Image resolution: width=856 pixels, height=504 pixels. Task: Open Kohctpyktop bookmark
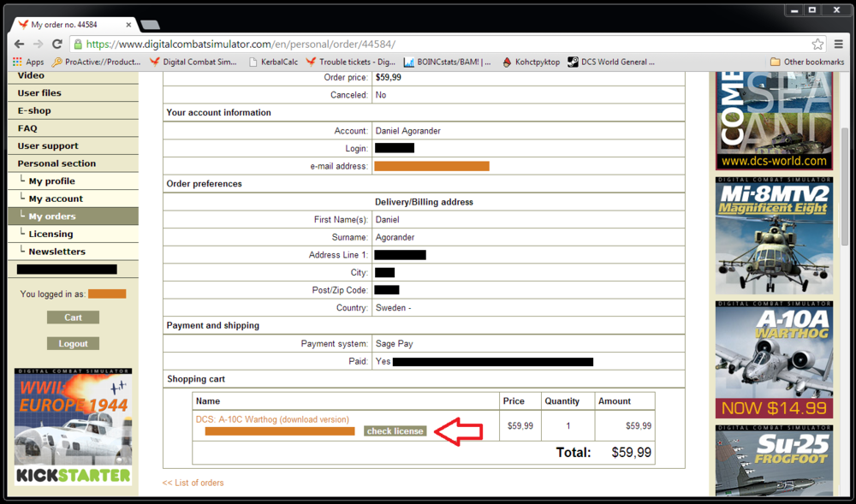coord(532,62)
